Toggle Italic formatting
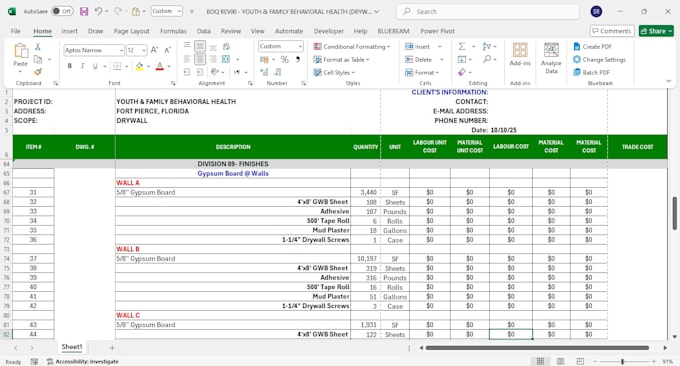680x366 pixels. pos(82,66)
